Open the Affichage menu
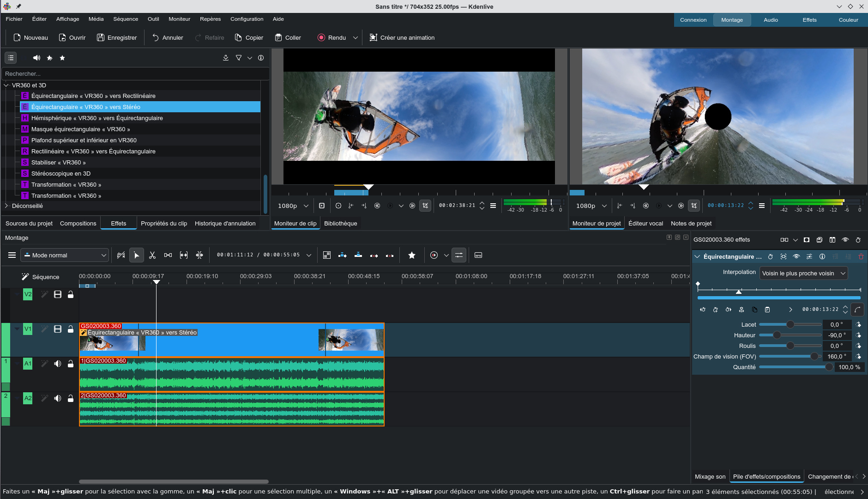This screenshot has width=868, height=499. (67, 19)
